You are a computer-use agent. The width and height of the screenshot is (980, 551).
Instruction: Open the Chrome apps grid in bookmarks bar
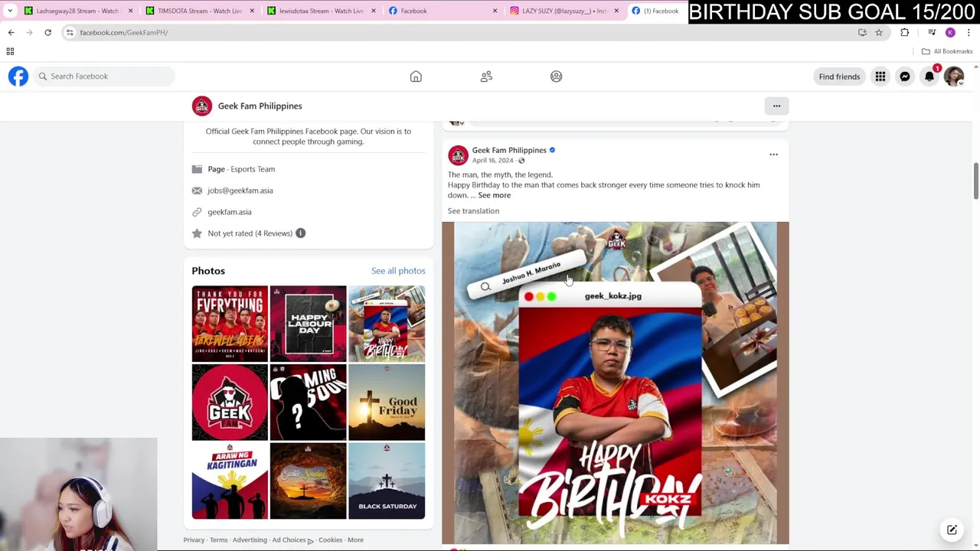click(x=10, y=51)
